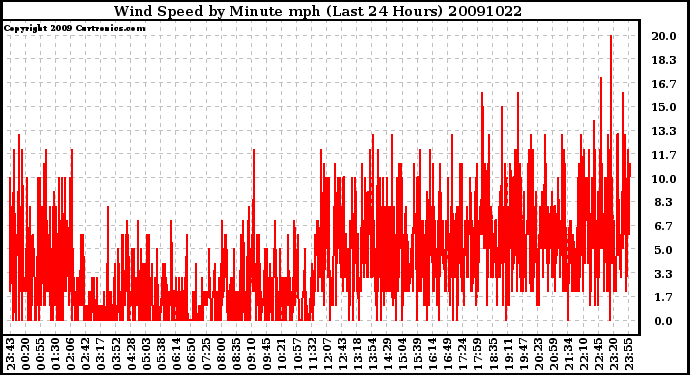Click the 23:43 time label on x-axis

(x=10, y=354)
